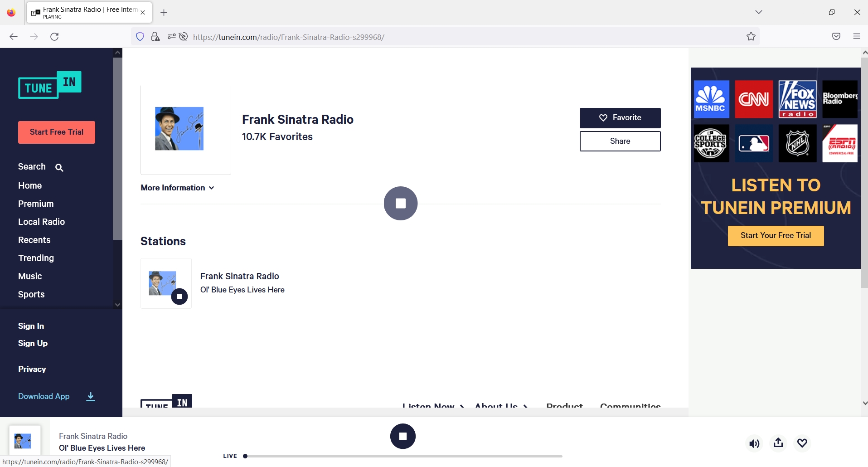Image resolution: width=868 pixels, height=467 pixels.
Task: Stop the Frank Sinatra Radio station playback
Action: 179,297
